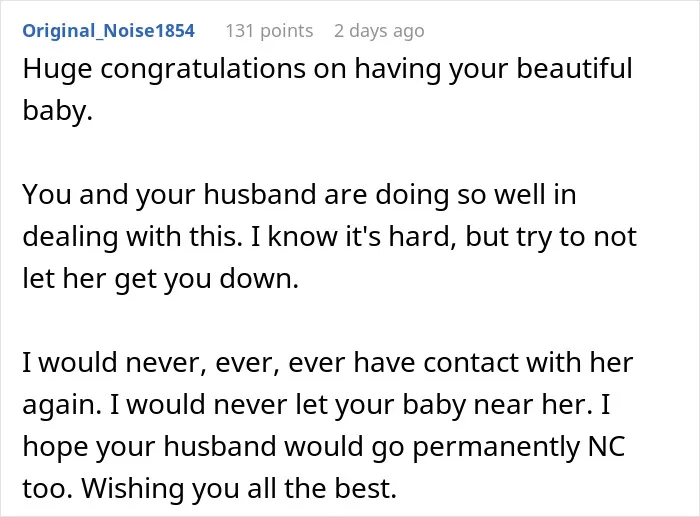Click the word 'congratulations' in the first line

click(203, 70)
